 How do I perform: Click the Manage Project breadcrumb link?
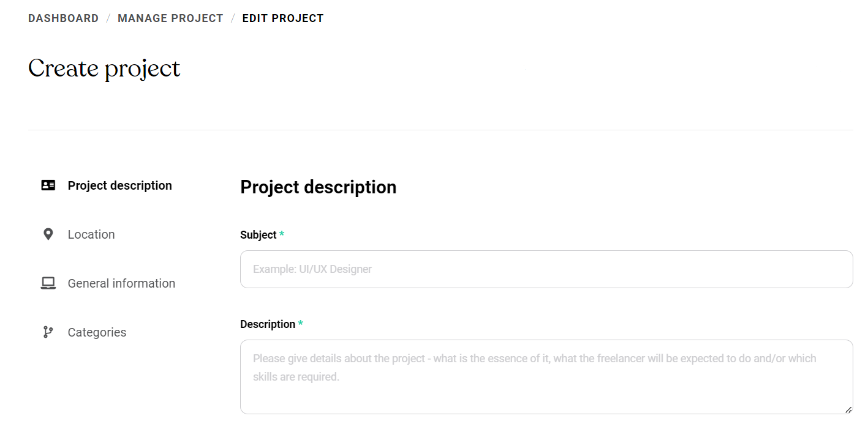click(170, 18)
